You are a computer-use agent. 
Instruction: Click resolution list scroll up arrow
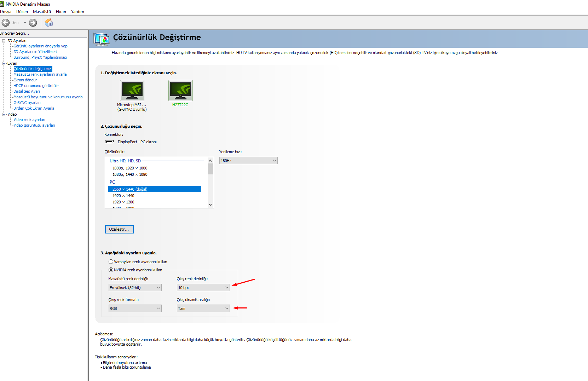tap(211, 161)
